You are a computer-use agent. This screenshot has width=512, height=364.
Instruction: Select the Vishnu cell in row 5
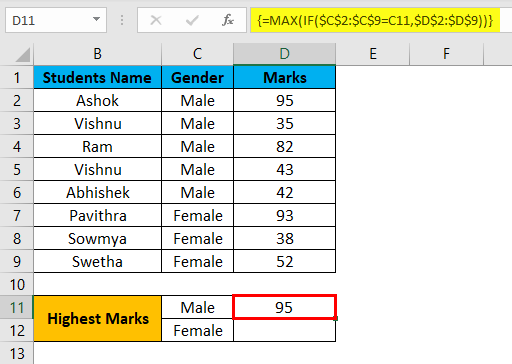point(97,169)
